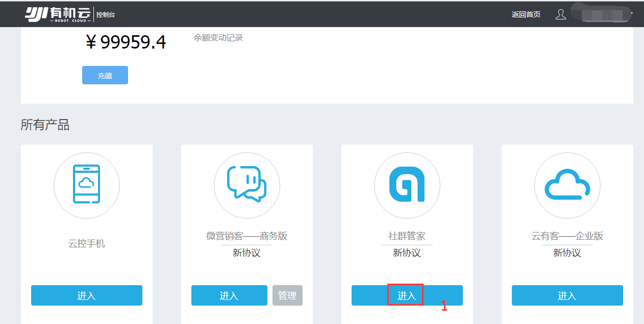This screenshot has width=644, height=324.
Task: Click the balance amount ¥99959.4
Action: pos(126,42)
